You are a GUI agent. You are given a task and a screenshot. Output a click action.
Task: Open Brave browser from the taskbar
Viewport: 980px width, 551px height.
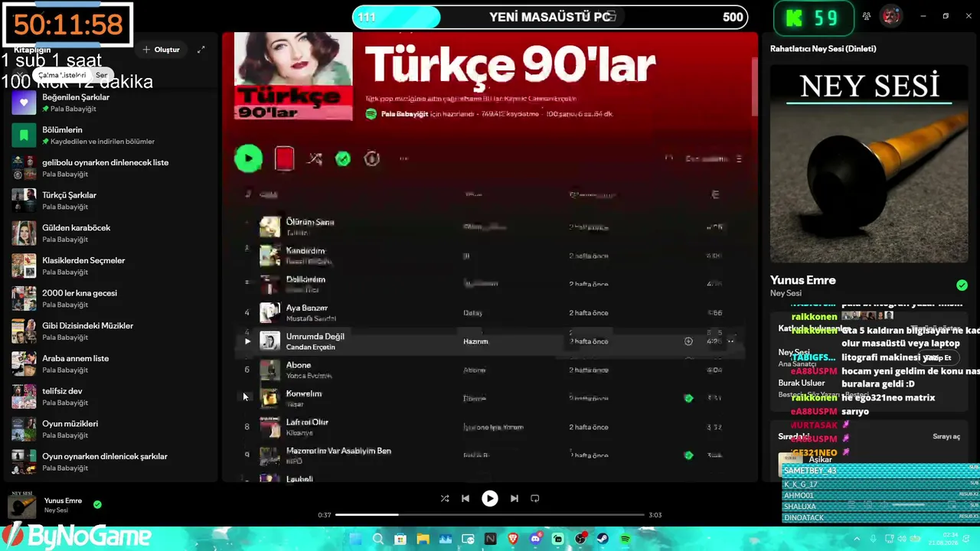click(513, 540)
